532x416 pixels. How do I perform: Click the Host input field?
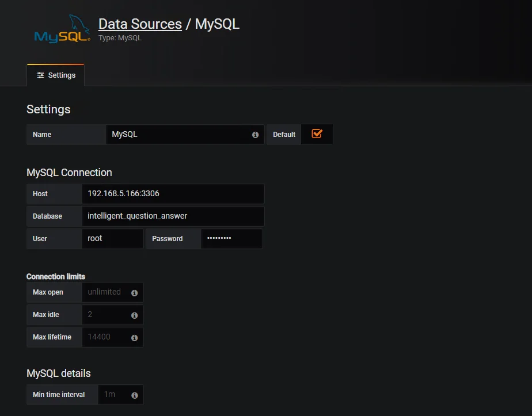[x=173, y=193]
